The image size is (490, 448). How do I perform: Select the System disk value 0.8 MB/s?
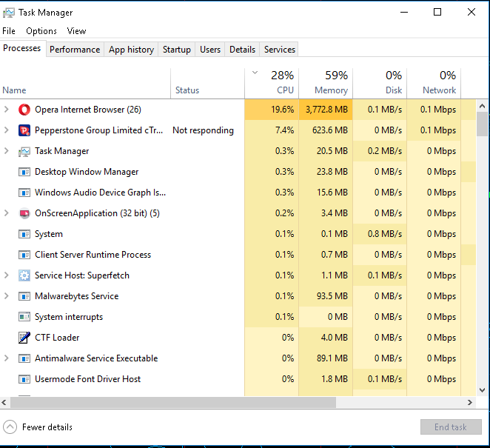(385, 234)
